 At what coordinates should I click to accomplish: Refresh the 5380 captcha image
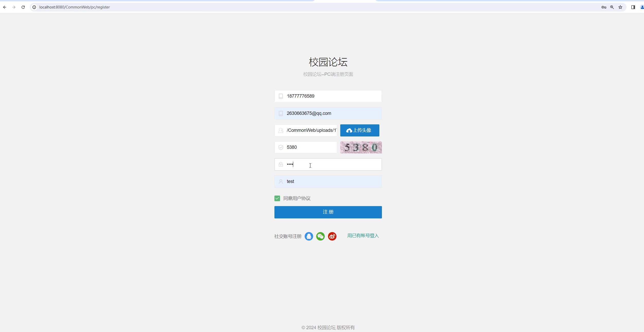361,147
